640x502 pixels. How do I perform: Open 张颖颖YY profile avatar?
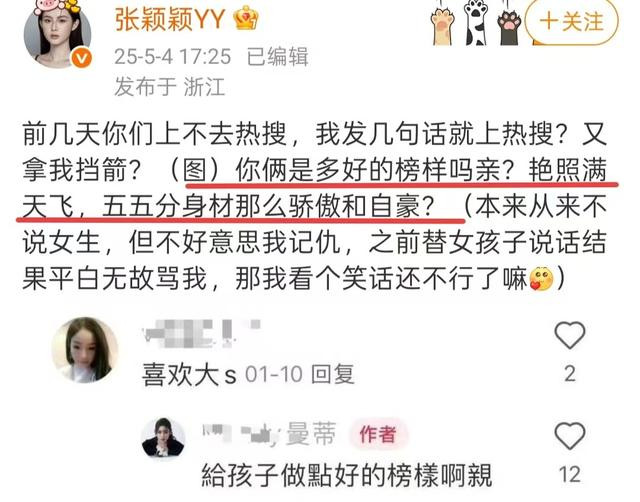(57, 34)
